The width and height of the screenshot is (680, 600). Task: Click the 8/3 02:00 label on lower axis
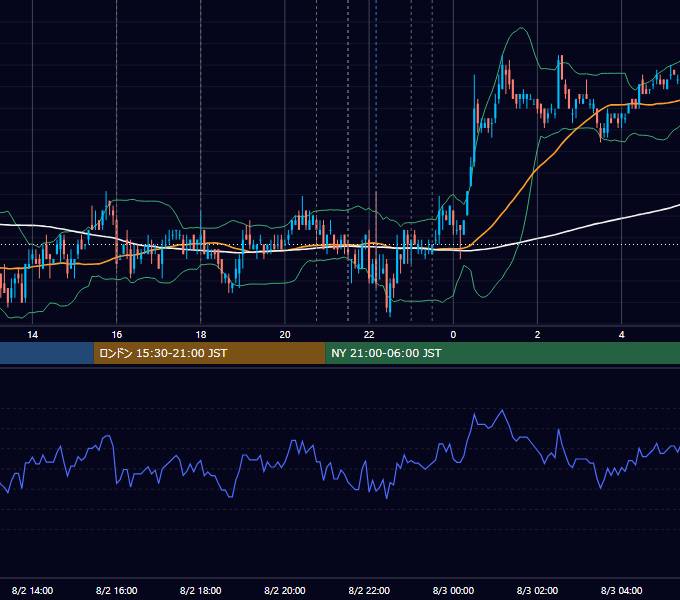[537, 590]
